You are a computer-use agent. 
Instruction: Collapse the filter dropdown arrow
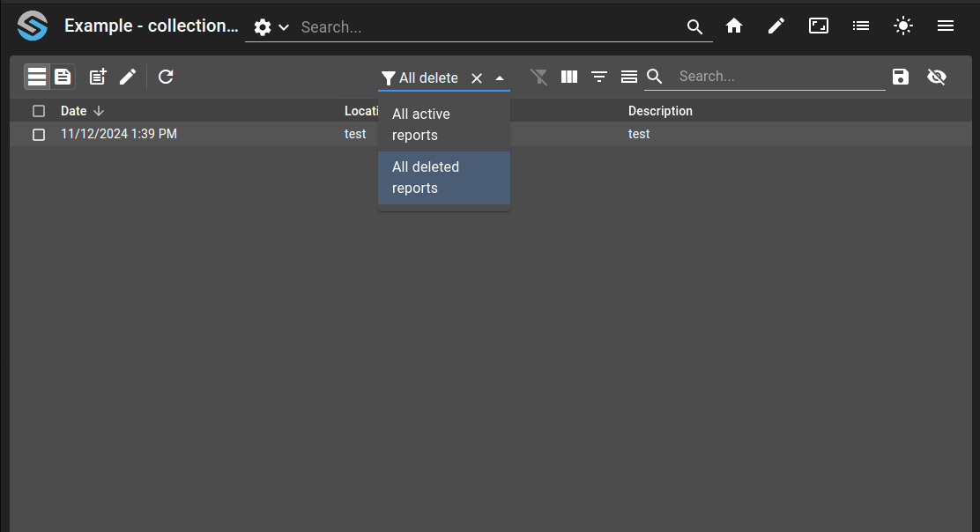point(500,78)
